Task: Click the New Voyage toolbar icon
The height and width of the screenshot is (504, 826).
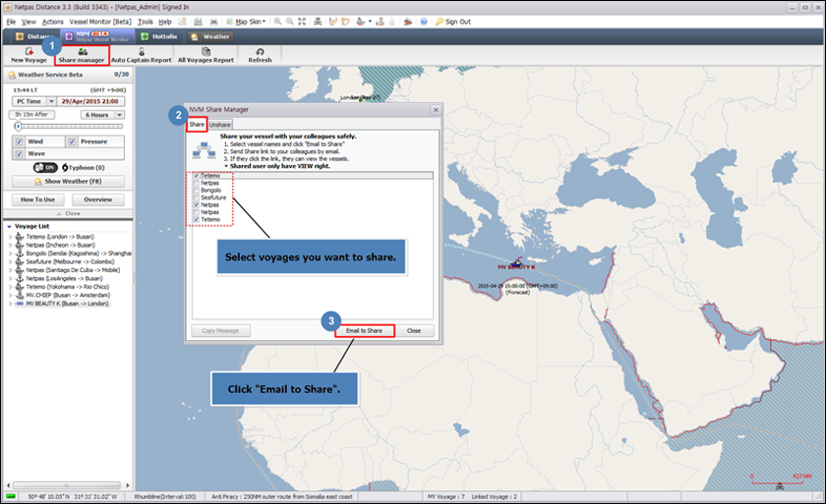Action: [29, 51]
